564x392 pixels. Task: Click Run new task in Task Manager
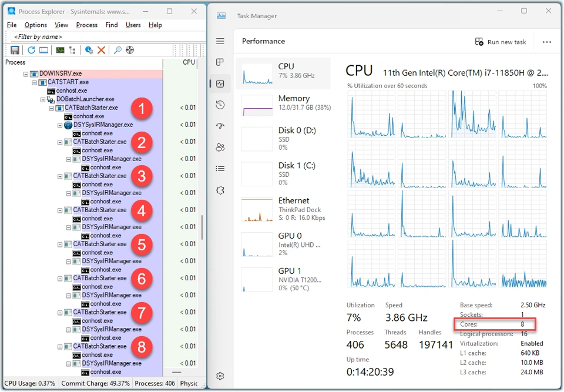[x=501, y=42]
